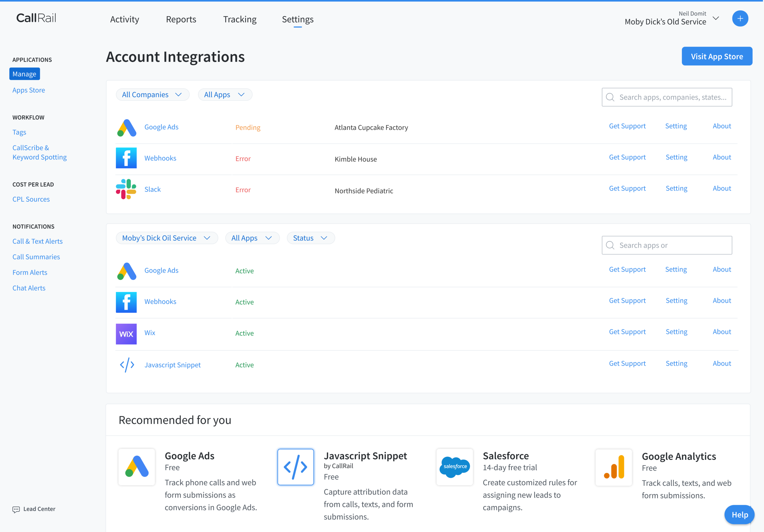Image resolution: width=764 pixels, height=532 pixels.
Task: Open Chat Alerts in sidebar
Action: (29, 288)
